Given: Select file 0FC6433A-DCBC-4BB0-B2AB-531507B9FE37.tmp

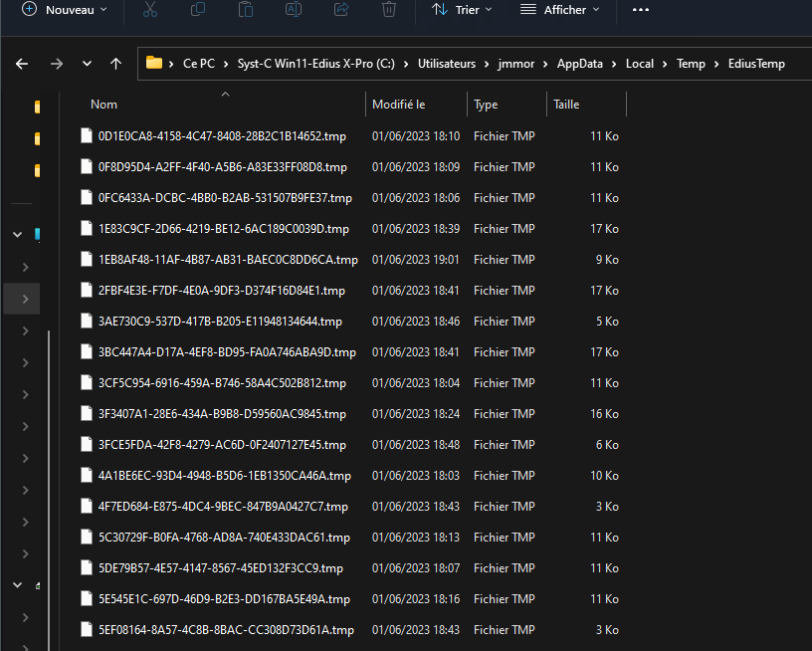Looking at the screenshot, I should point(225,198).
